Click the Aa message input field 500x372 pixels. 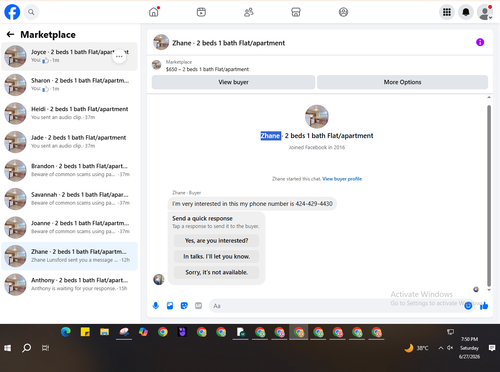[x=337, y=306]
